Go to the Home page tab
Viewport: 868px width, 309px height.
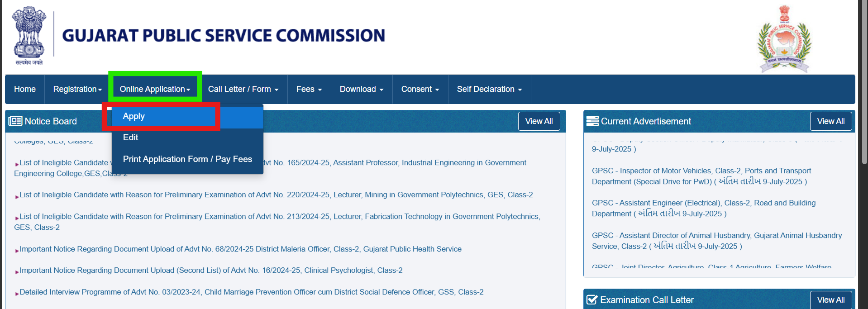[x=25, y=89]
